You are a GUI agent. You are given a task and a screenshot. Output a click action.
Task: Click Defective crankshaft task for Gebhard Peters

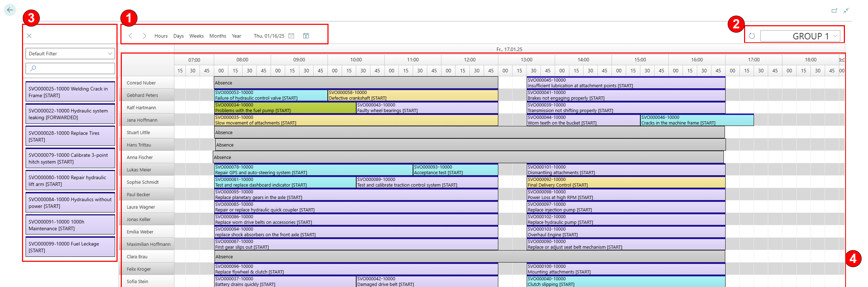click(412, 95)
